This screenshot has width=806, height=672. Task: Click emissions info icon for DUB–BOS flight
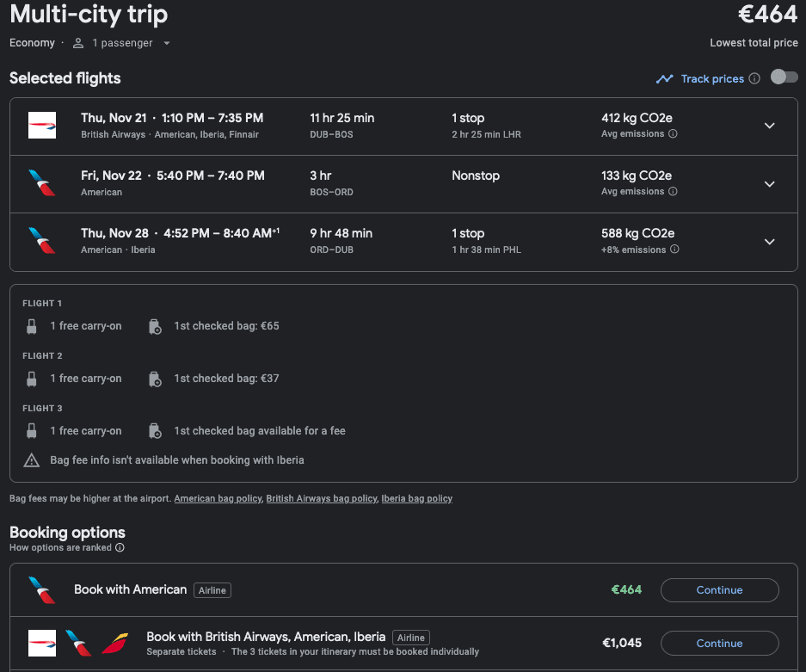(x=673, y=134)
